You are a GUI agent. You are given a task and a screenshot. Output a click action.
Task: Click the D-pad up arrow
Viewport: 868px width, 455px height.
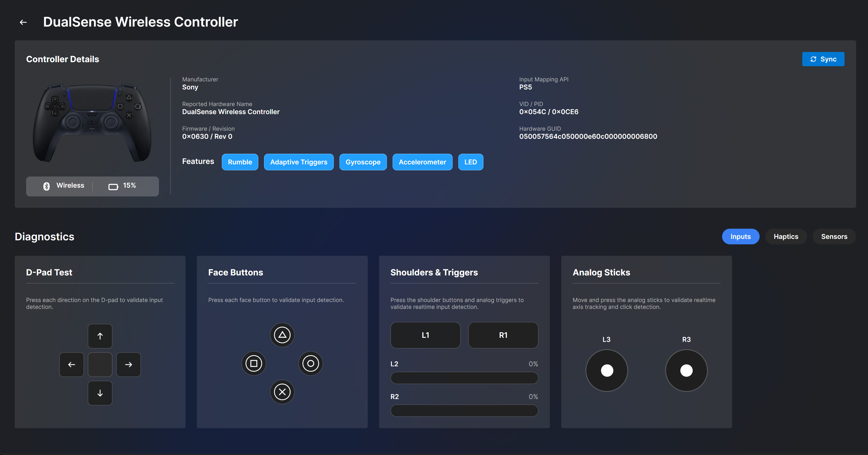click(x=100, y=336)
